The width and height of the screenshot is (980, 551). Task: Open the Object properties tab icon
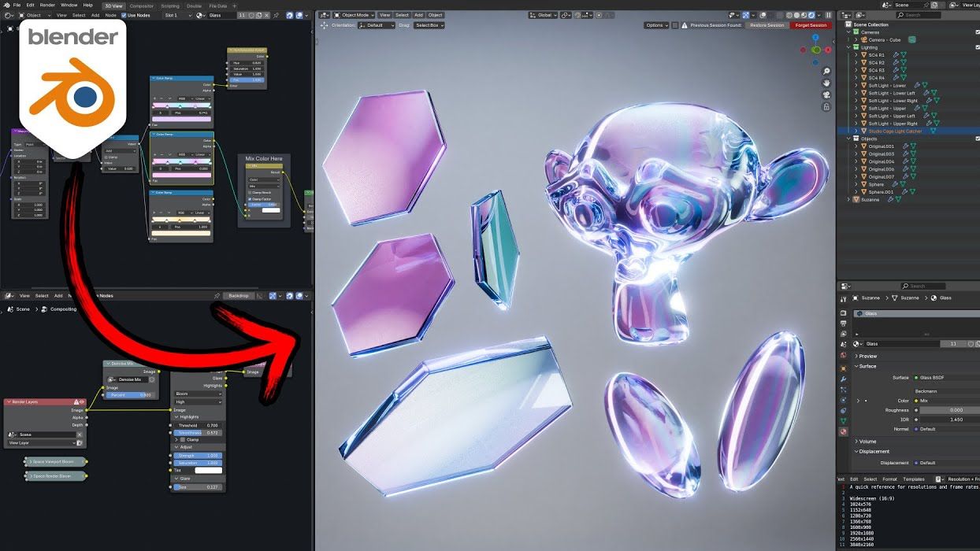click(x=844, y=368)
